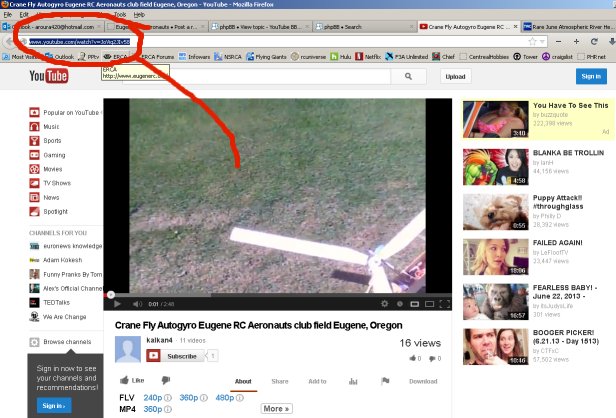Click the Watch Later clock icon

click(x=400, y=304)
